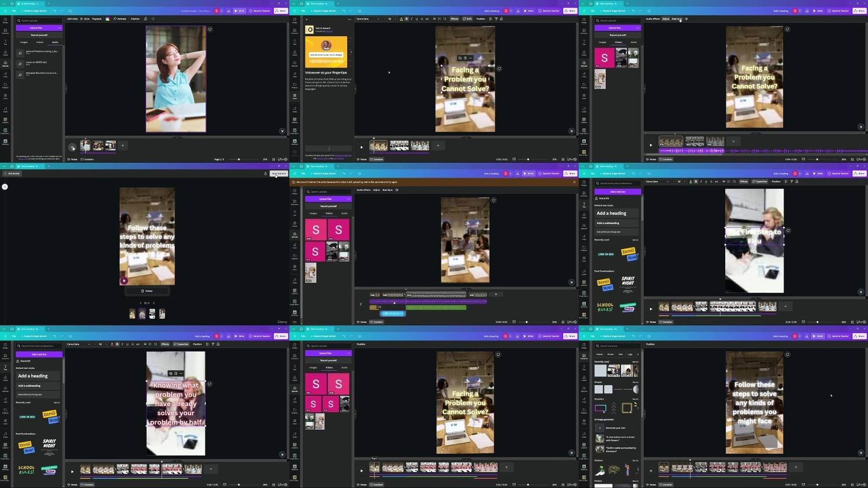Screen dimensions: 868x488
Task: Toggle Underline in Text to speech window toolbar
Action: pos(417,19)
